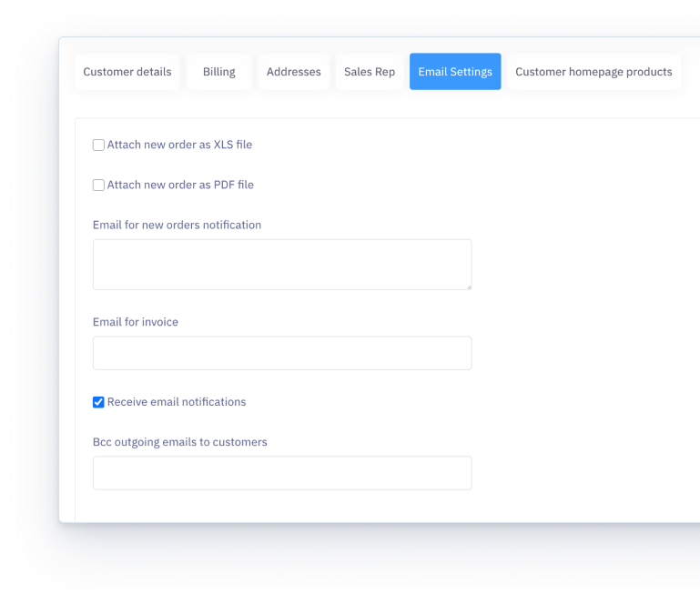
Task: Click the 'Attach new order as PDF file' label
Action: pyautogui.click(x=180, y=185)
